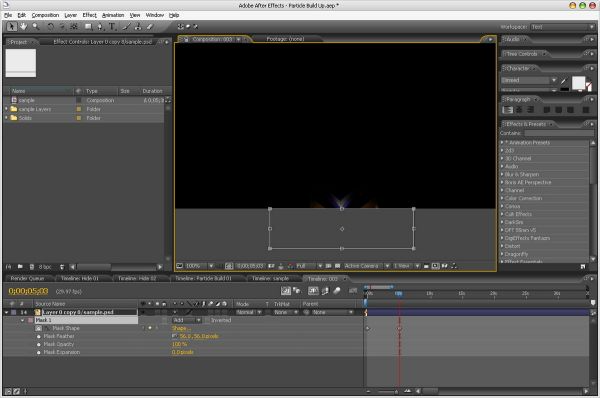Select the Zoom magnifier tool
The height and width of the screenshot is (398, 600).
click(36, 26)
